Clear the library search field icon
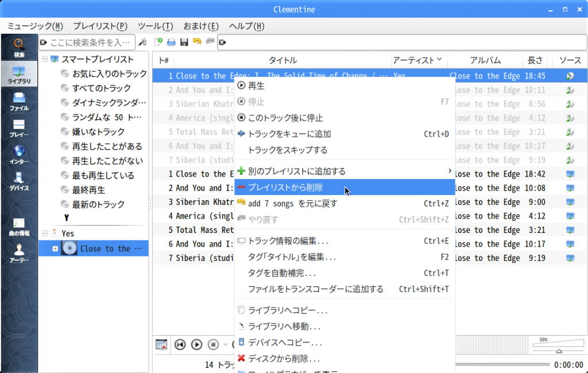 pos(44,42)
